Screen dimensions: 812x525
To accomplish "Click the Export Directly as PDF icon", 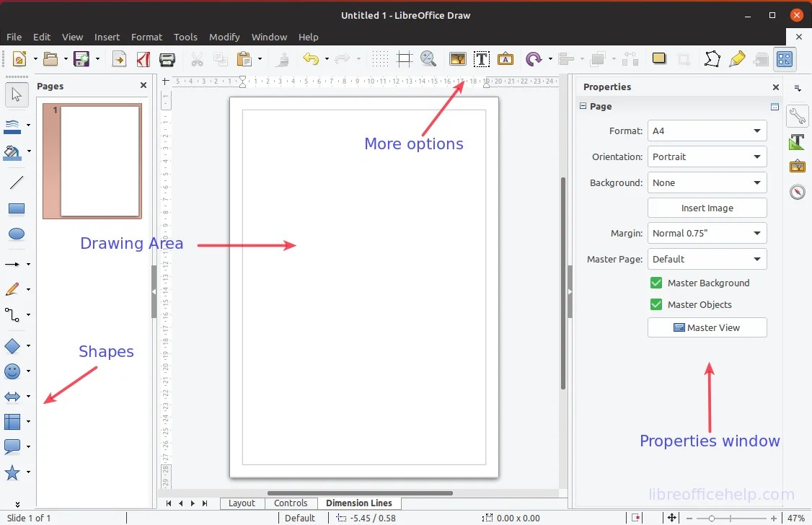I will pyautogui.click(x=144, y=59).
